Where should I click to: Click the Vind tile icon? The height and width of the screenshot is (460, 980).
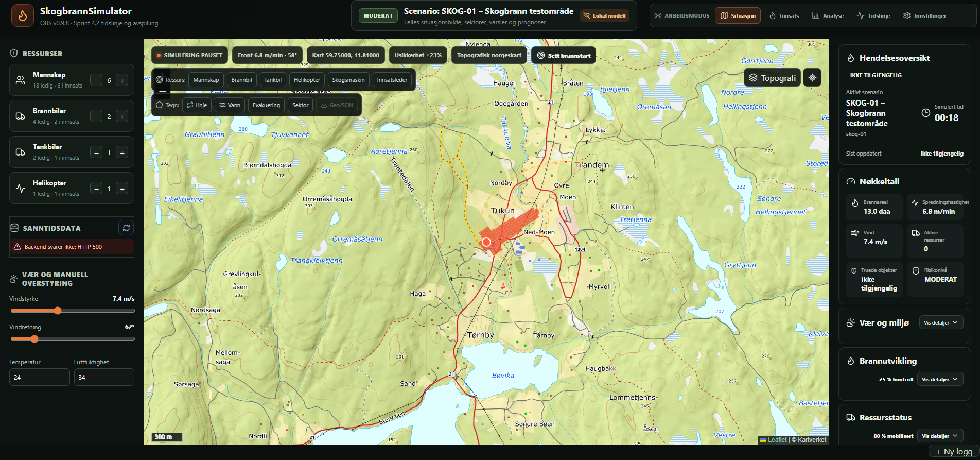tap(855, 233)
